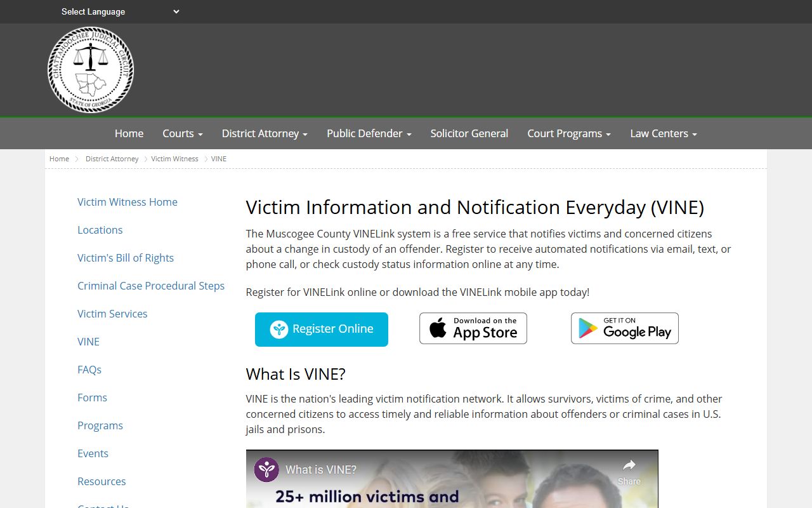Screen dimensions: 812x508
Task: Click the What is VINE? video title
Action: 321,470
